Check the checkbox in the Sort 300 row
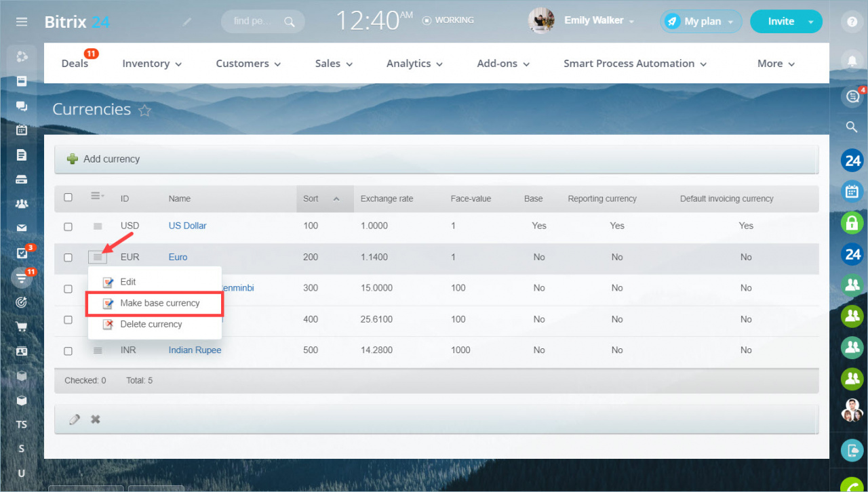Image resolution: width=868 pixels, height=492 pixels. (x=68, y=289)
